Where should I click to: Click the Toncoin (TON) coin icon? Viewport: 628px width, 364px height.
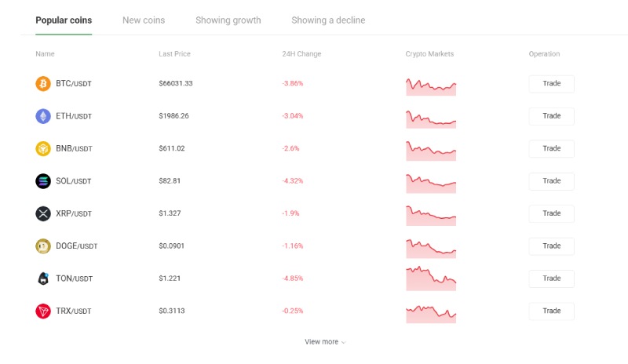(43, 278)
